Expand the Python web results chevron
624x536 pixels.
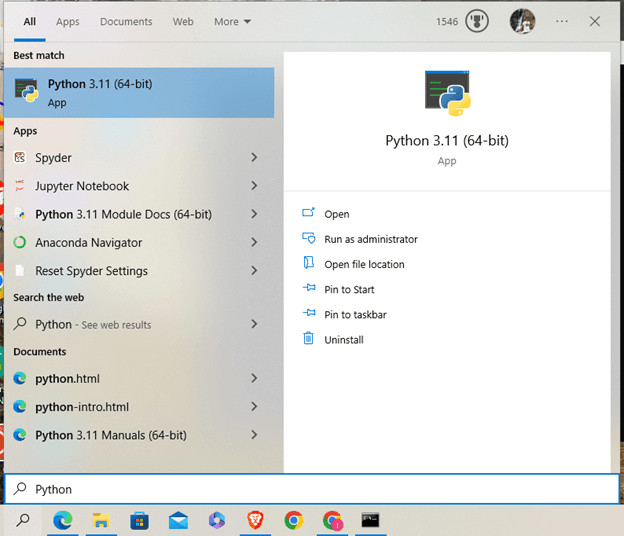tap(254, 324)
